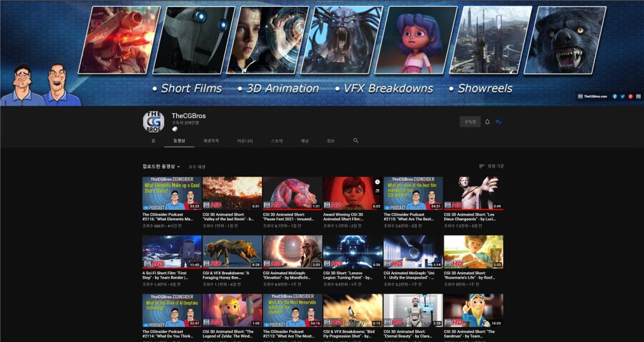Screen dimensions: 644x342
Task: Open "A Foraging Honey Bee" breakdown title
Action: [x=226, y=275]
